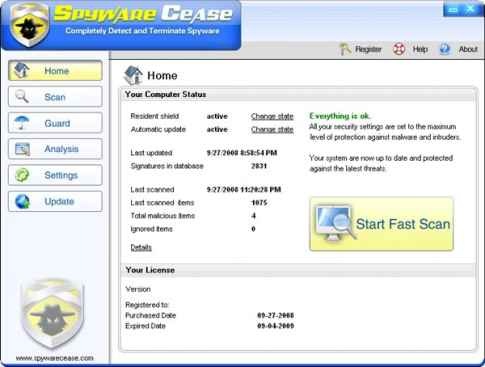This screenshot has width=485, height=367.
Task: Click the green gear icon beside Settings
Action: (22, 175)
